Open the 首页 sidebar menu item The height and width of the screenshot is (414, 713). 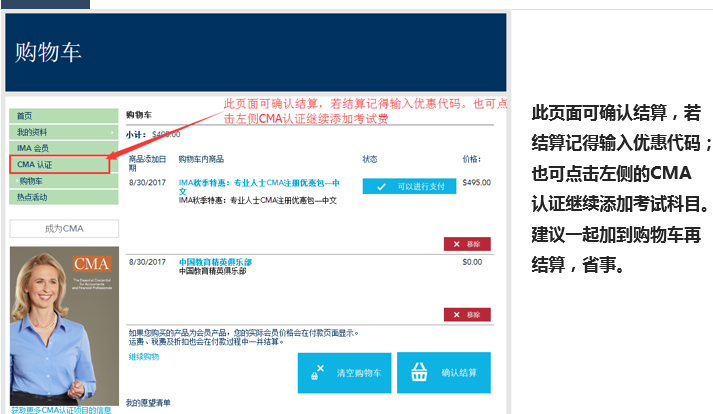(64, 116)
